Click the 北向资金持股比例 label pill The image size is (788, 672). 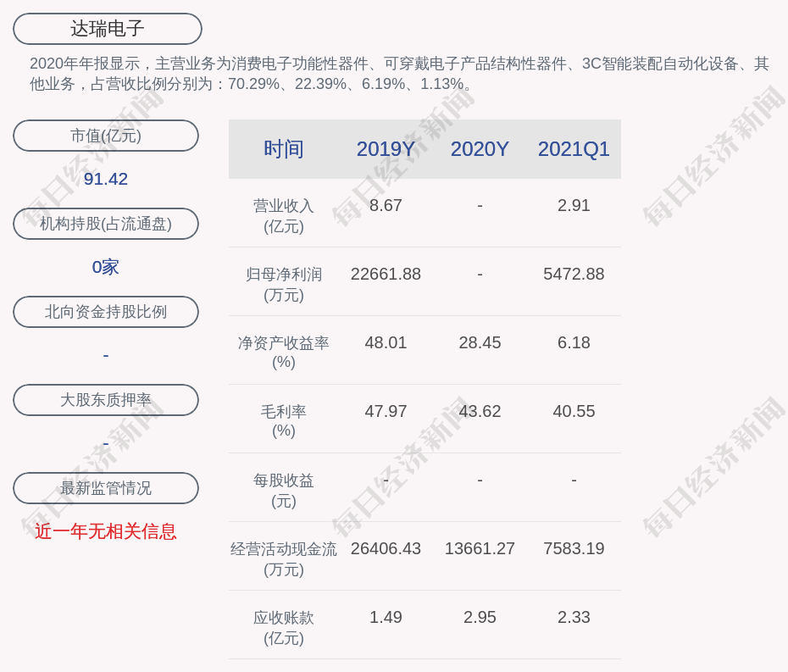[106, 312]
